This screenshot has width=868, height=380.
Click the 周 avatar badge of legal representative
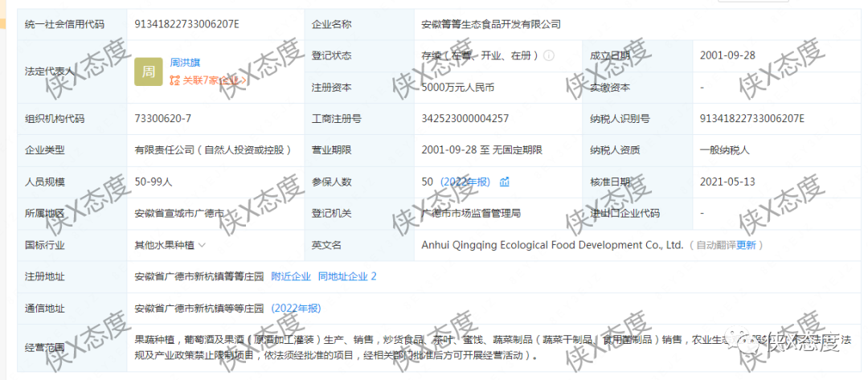tap(149, 72)
